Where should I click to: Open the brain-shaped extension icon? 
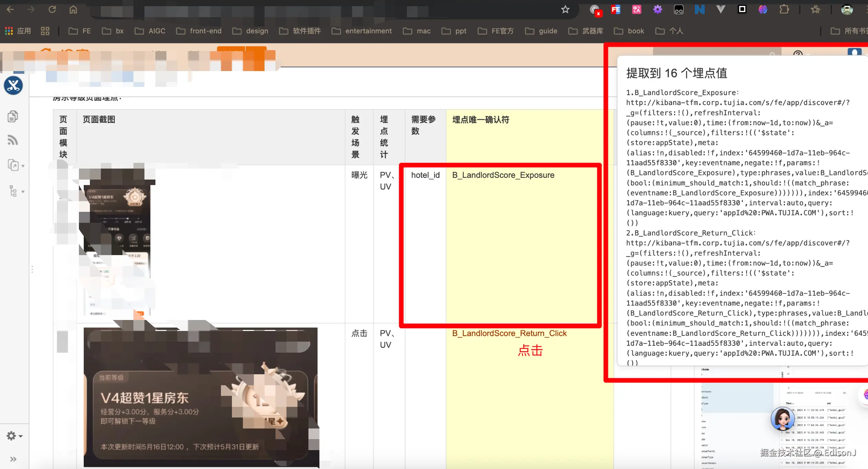point(762,10)
